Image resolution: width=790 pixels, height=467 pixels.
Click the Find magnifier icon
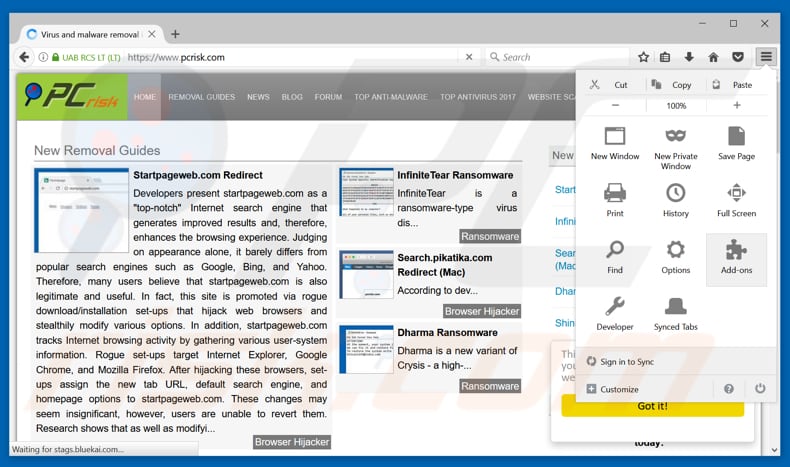pos(615,249)
